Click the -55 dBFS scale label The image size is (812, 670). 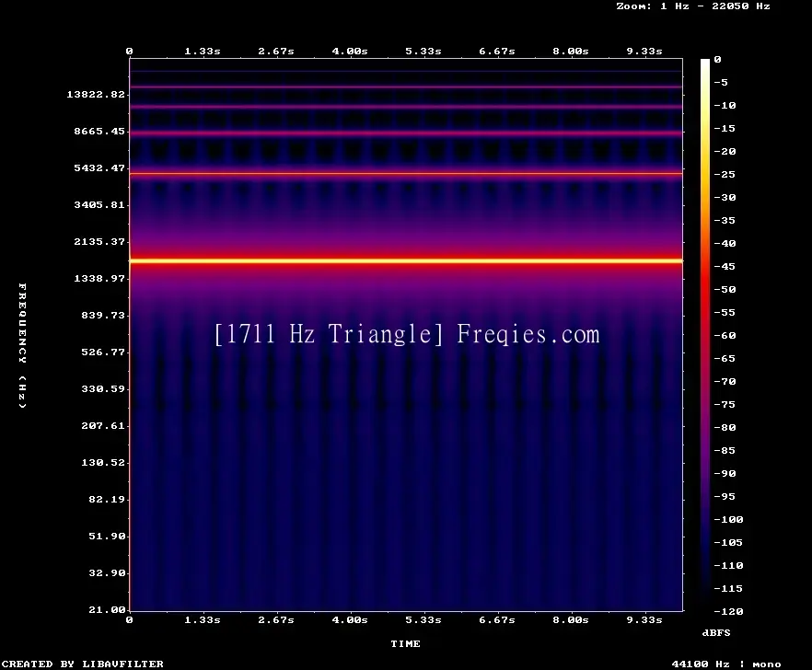point(725,312)
